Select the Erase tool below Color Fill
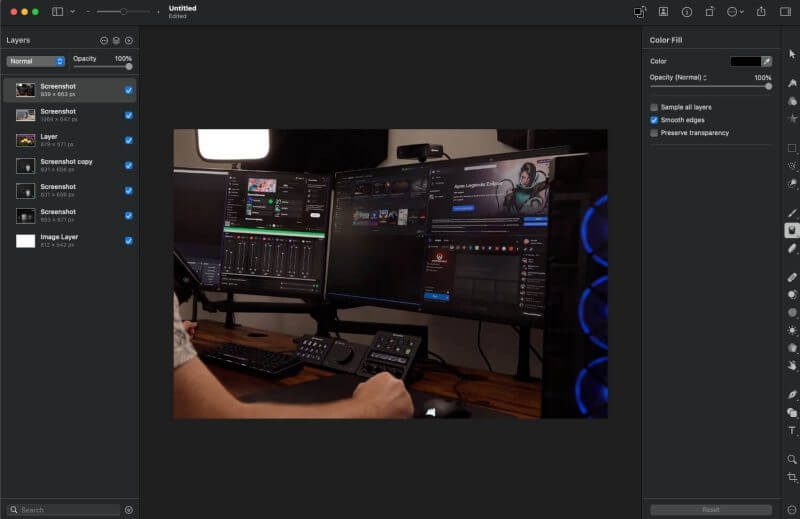Screen dimensions: 800x519 (x=792, y=248)
